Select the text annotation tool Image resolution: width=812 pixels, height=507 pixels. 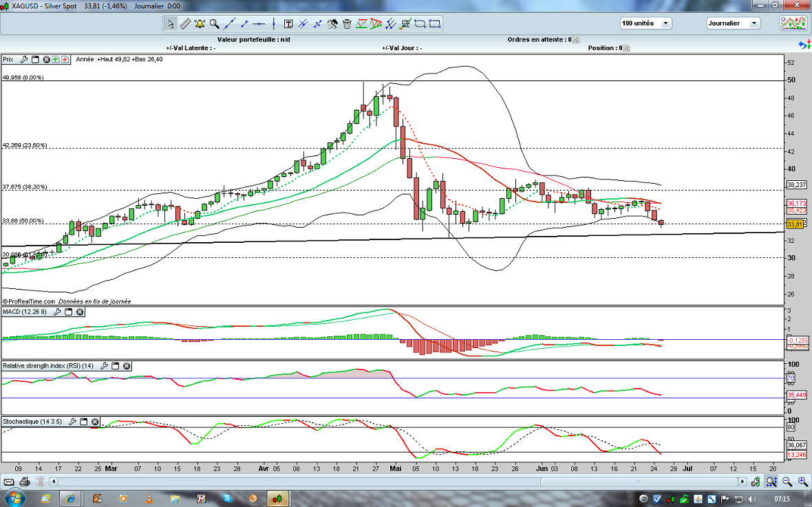pos(288,24)
